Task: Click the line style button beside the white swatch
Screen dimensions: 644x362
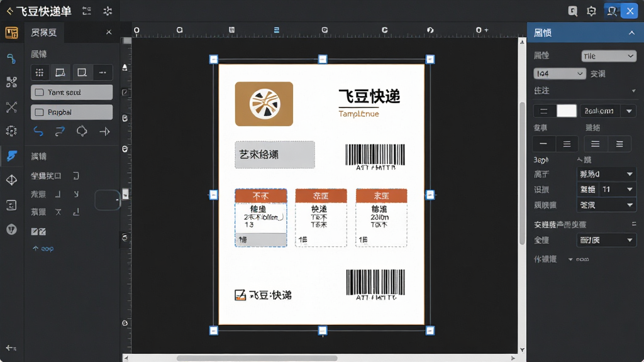Action: coord(544,111)
